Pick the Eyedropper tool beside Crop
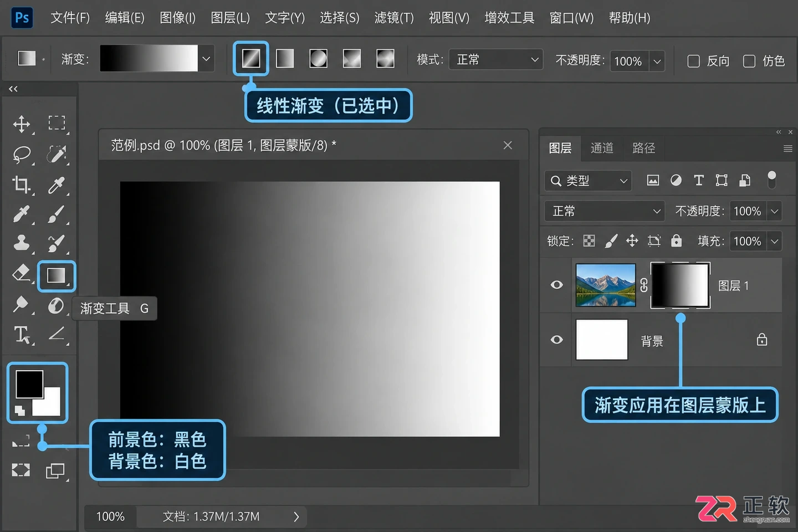Screen dimensions: 798x532 (x=57, y=185)
